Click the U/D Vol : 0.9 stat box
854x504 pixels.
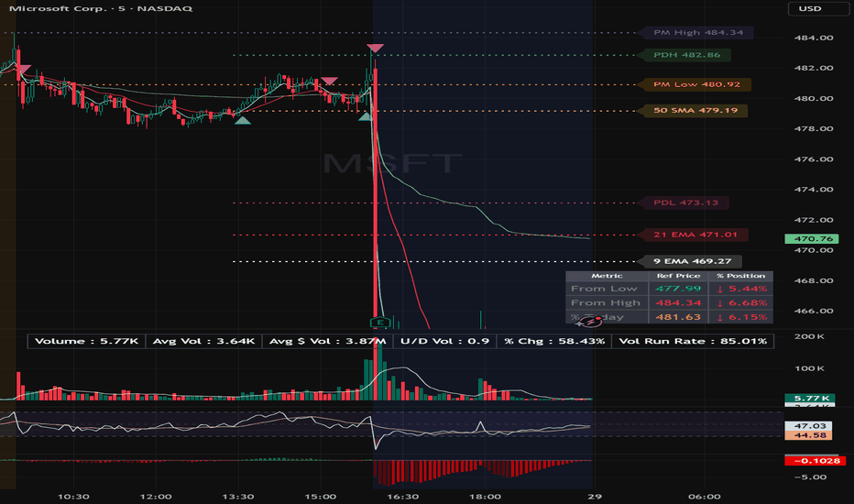[444, 342]
